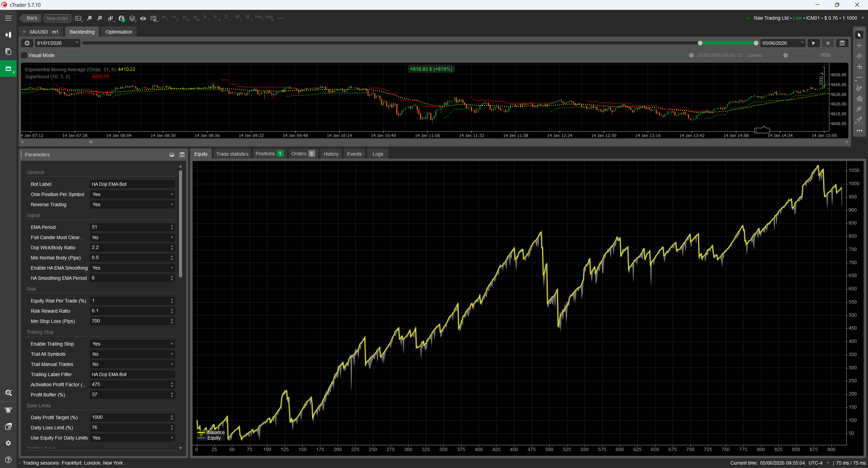This screenshot has height=468, width=868.
Task: Open the settings gear in left sidebar
Action: [8, 443]
